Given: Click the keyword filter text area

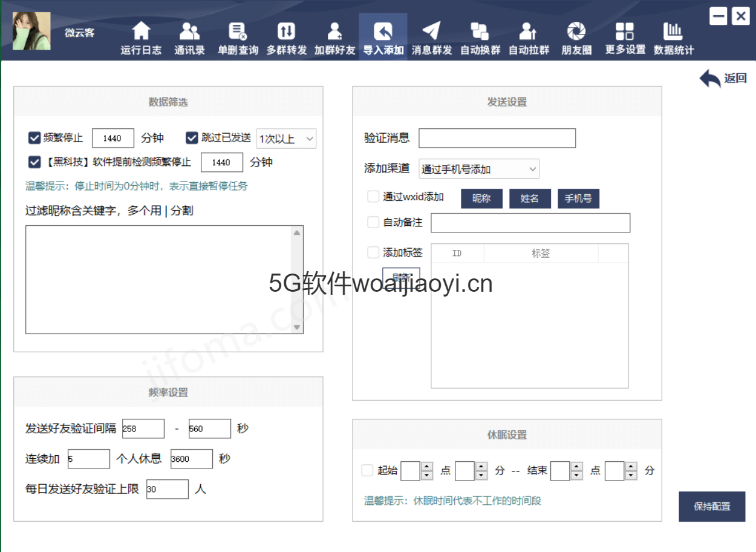Looking at the screenshot, I should point(158,280).
